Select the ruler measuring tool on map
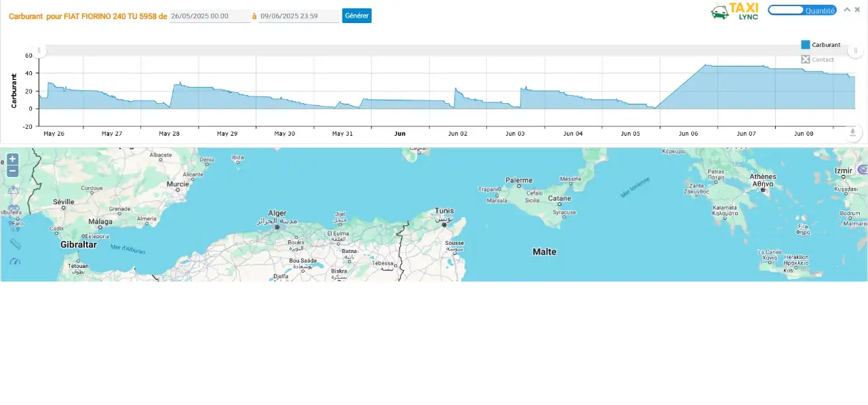The height and width of the screenshot is (405, 868). (x=15, y=244)
